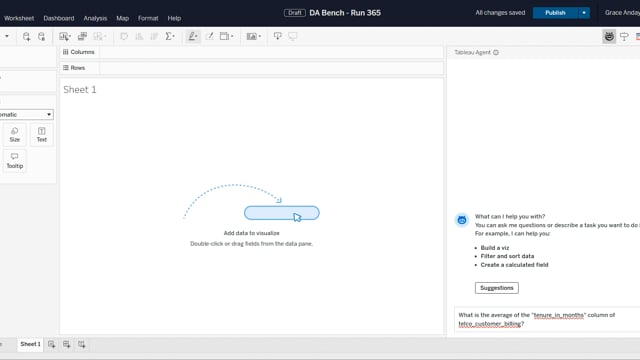
Task: Click the Grace Anday user name
Action: [x=622, y=13]
